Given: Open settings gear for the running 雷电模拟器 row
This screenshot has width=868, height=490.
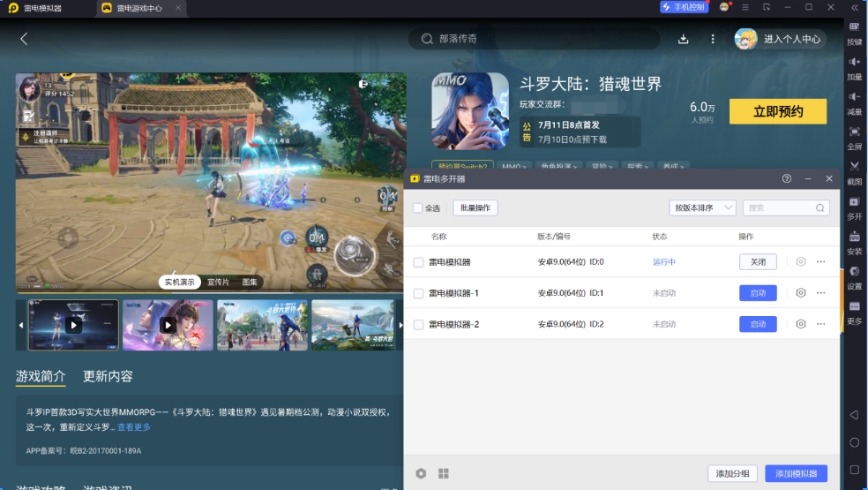Looking at the screenshot, I should pyautogui.click(x=800, y=261).
